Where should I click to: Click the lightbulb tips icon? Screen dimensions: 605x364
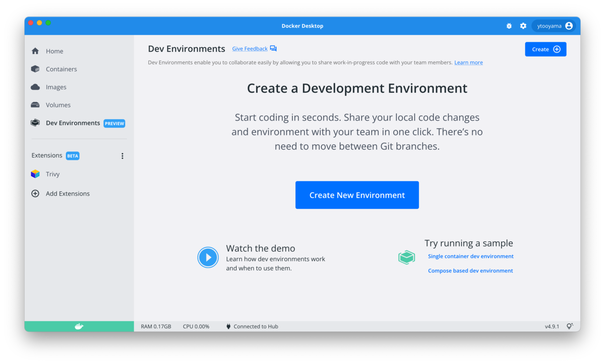coord(570,327)
